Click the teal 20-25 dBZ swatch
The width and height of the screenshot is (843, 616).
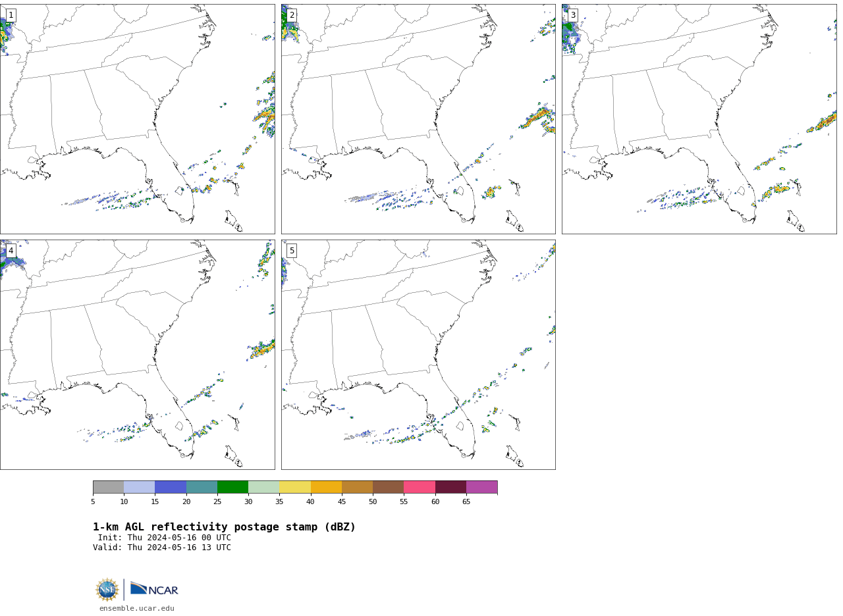click(x=202, y=487)
